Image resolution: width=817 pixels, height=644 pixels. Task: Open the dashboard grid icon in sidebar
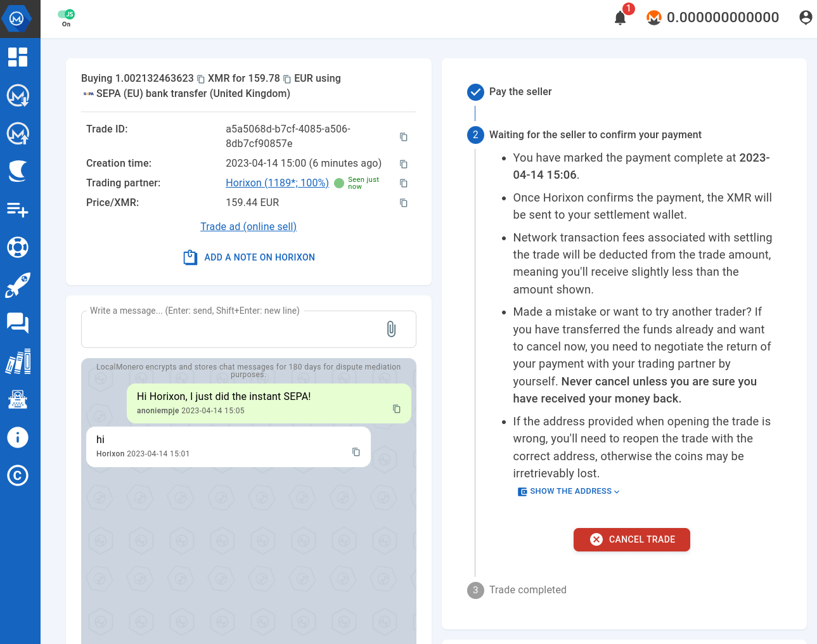click(18, 57)
